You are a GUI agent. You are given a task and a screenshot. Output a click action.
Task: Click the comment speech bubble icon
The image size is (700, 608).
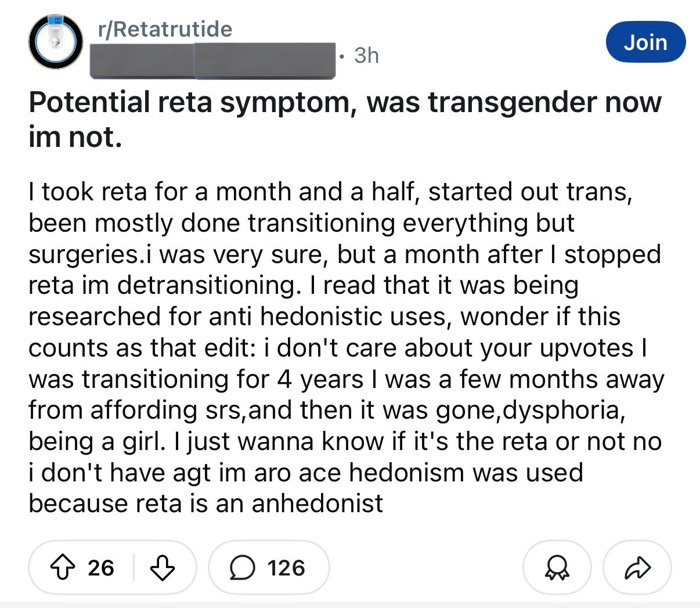(242, 567)
